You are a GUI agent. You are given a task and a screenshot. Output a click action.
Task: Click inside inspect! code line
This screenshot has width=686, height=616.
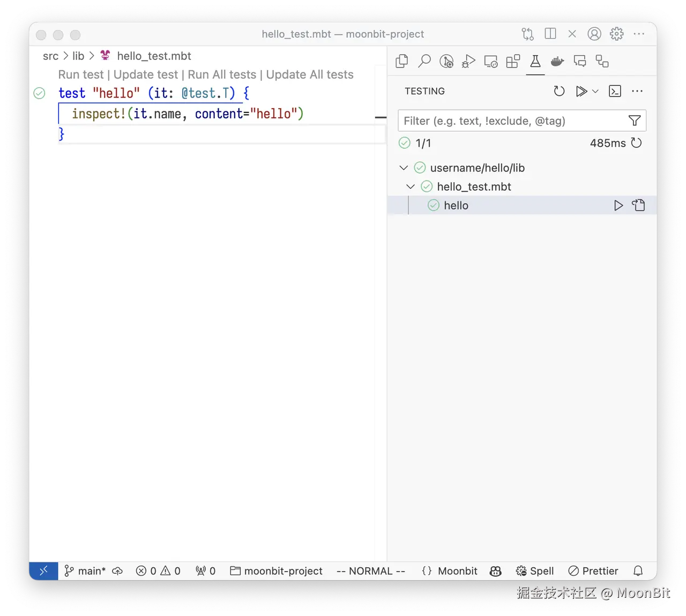[x=188, y=114]
